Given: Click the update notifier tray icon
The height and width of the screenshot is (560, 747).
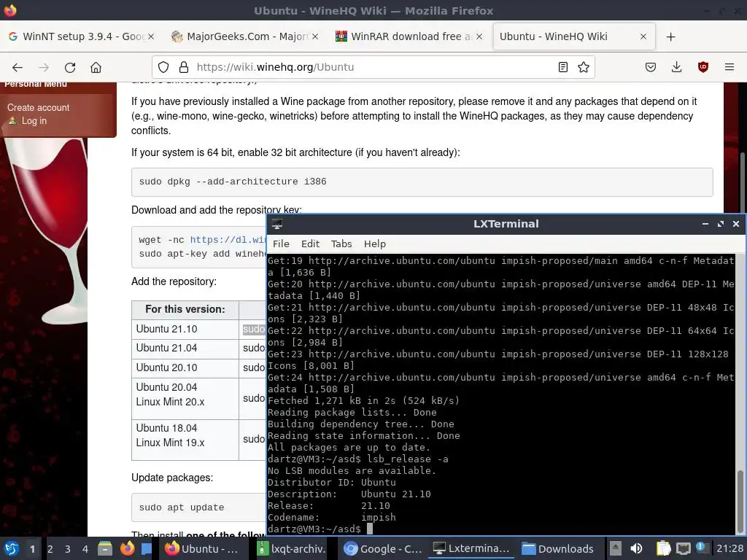Looking at the screenshot, I should (x=702, y=548).
